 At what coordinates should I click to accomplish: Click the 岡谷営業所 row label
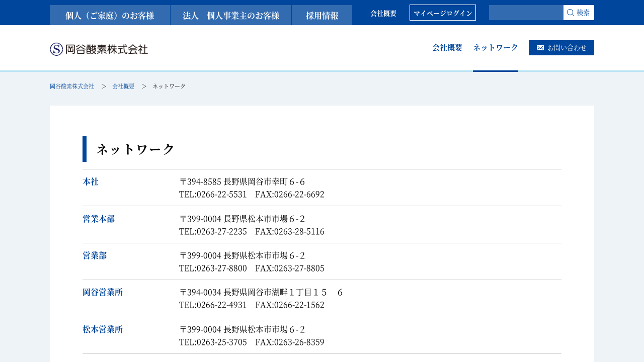103,292
